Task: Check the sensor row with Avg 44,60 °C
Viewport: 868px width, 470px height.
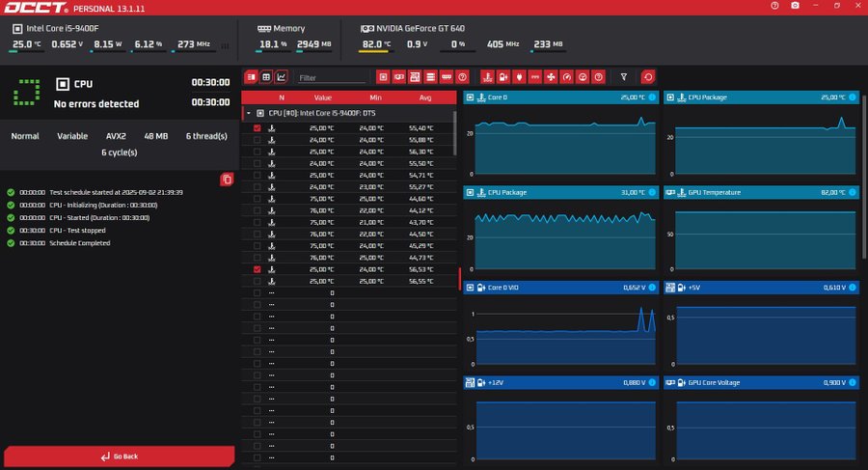Action: click(257, 199)
